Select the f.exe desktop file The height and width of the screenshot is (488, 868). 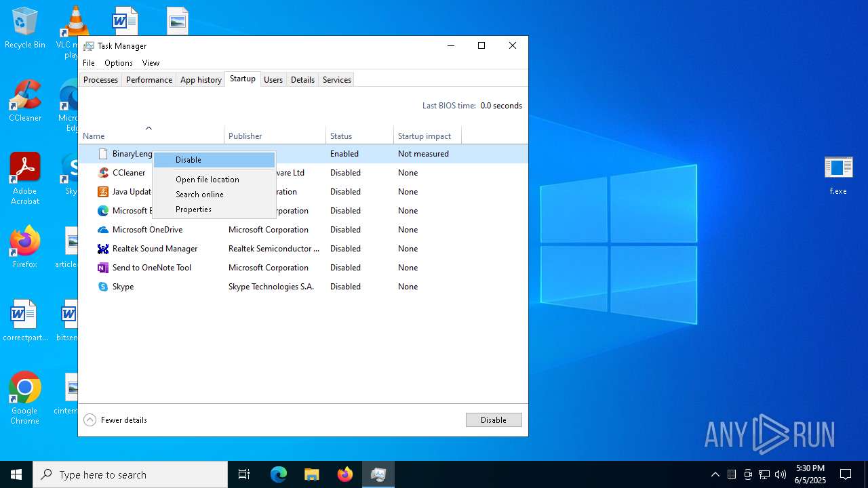pyautogui.click(x=838, y=175)
